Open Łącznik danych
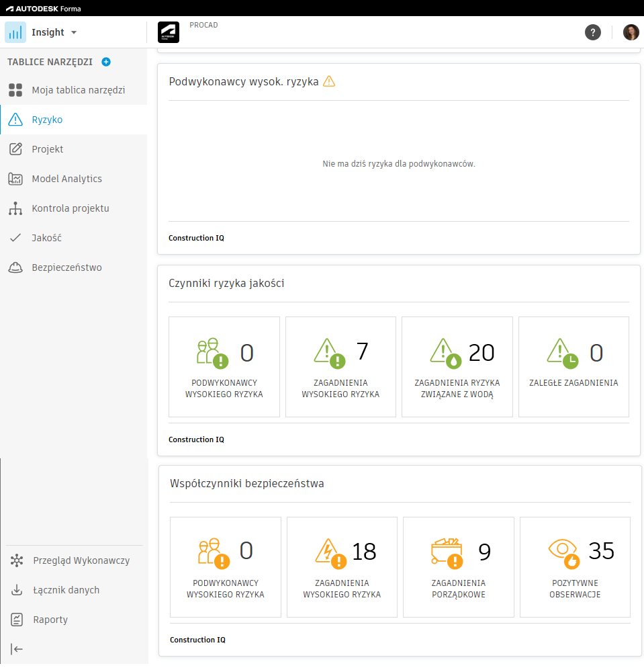 (75, 590)
